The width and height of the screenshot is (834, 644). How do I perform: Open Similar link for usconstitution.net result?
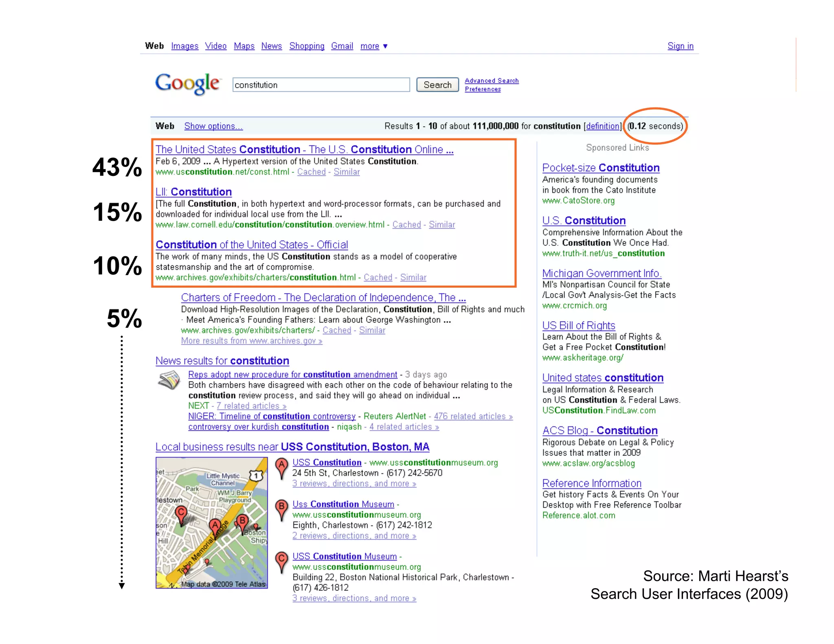(x=347, y=172)
